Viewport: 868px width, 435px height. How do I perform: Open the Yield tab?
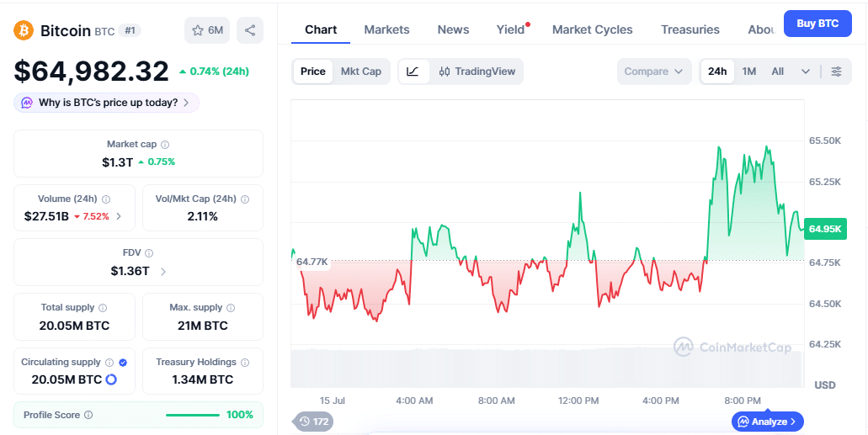click(510, 30)
